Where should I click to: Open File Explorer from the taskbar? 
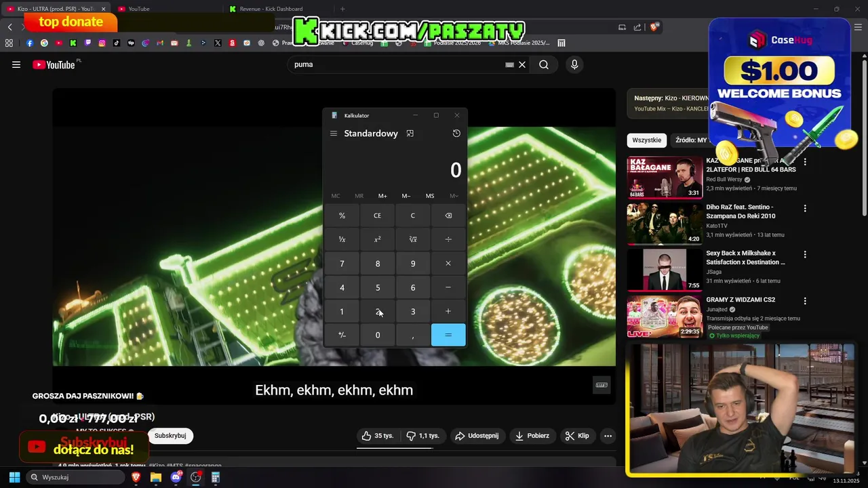coord(156,477)
